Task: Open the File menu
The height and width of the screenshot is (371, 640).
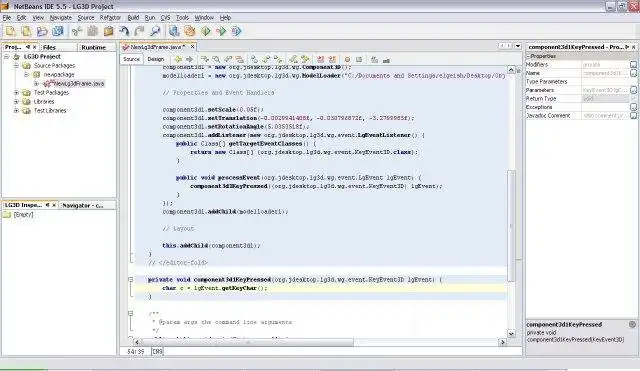Action: (x=7, y=18)
